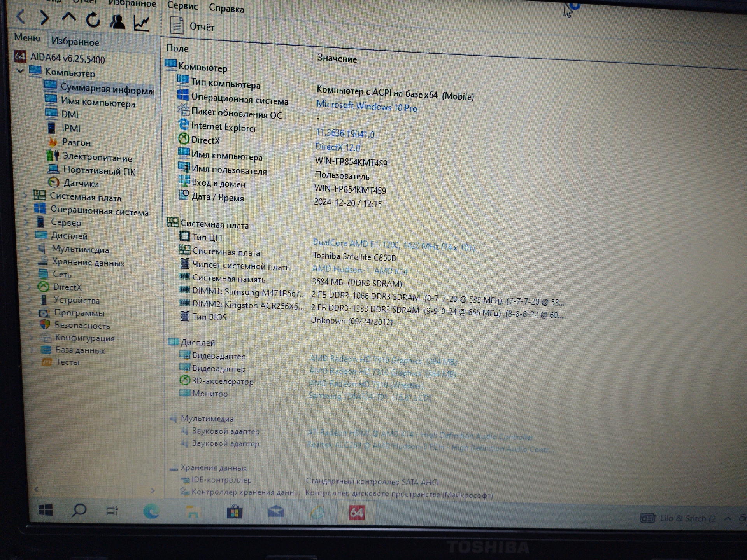
Task: Click the Поле column header
Action: [x=177, y=48]
